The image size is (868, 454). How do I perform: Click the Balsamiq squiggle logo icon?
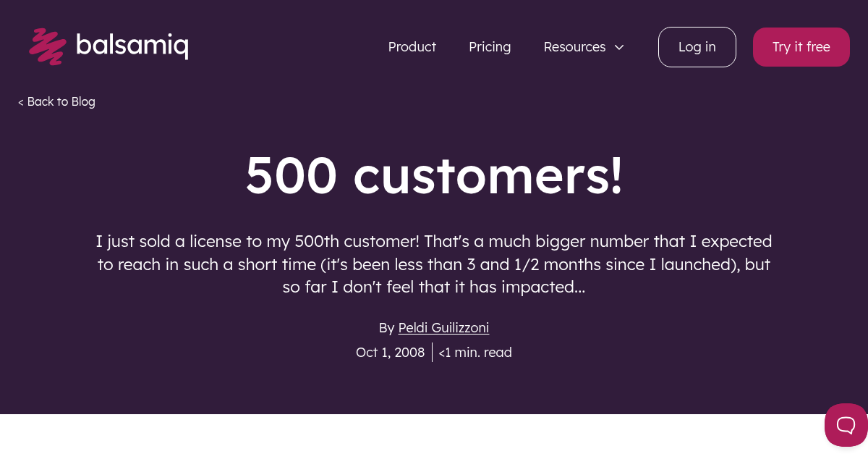(x=47, y=46)
